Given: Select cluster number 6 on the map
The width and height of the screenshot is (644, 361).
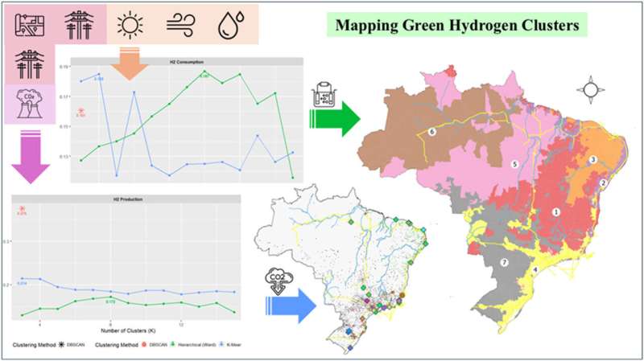Looking at the screenshot, I should click(432, 131).
